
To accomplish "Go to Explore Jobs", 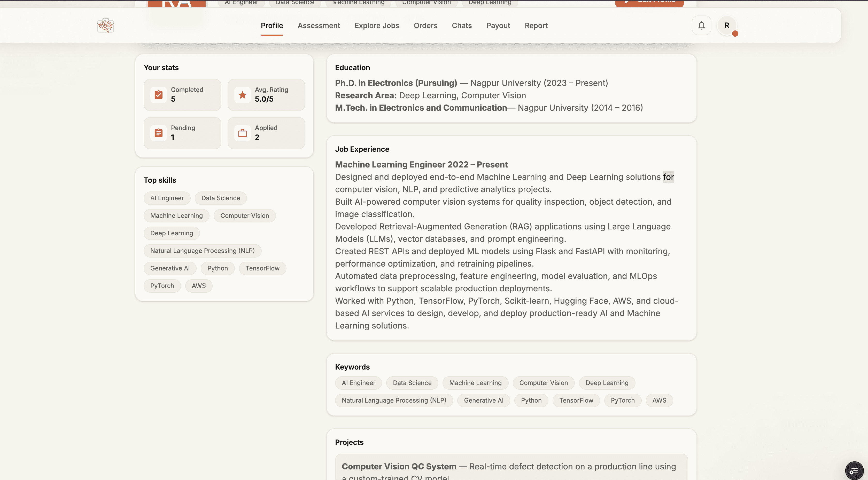I will 377,26.
